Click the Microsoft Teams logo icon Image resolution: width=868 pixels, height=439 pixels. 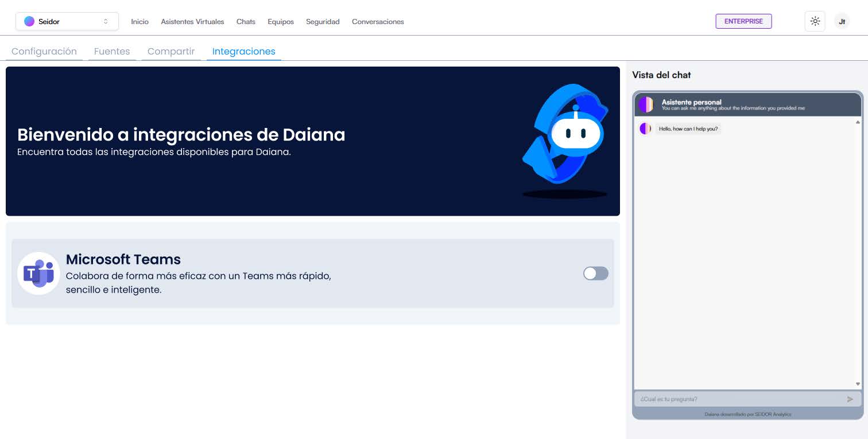pyautogui.click(x=38, y=274)
